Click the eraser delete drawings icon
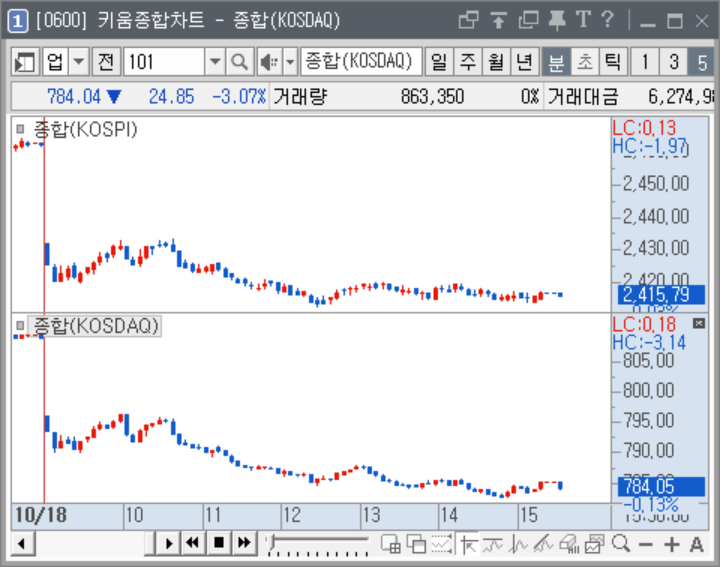Screen dimensions: 720x567 click(x=569, y=545)
